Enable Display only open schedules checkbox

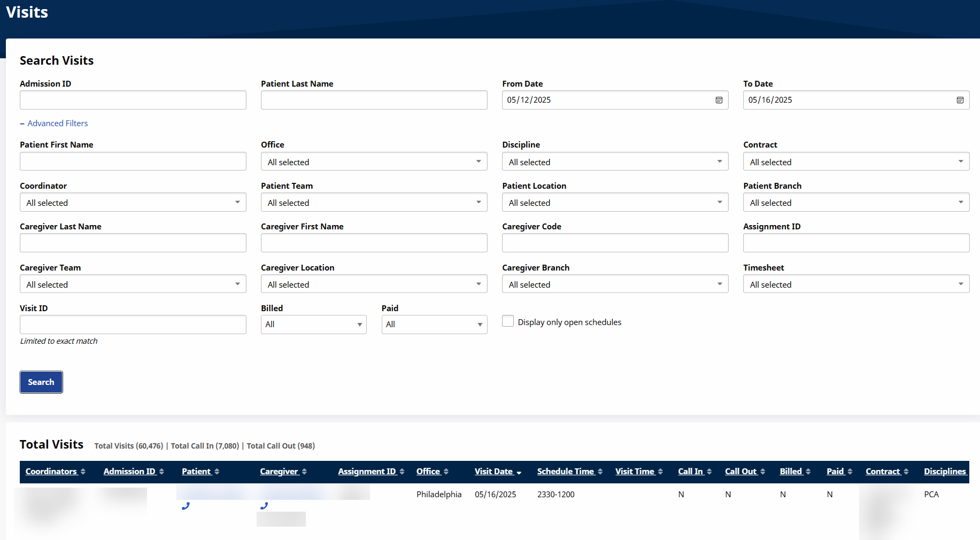508,321
